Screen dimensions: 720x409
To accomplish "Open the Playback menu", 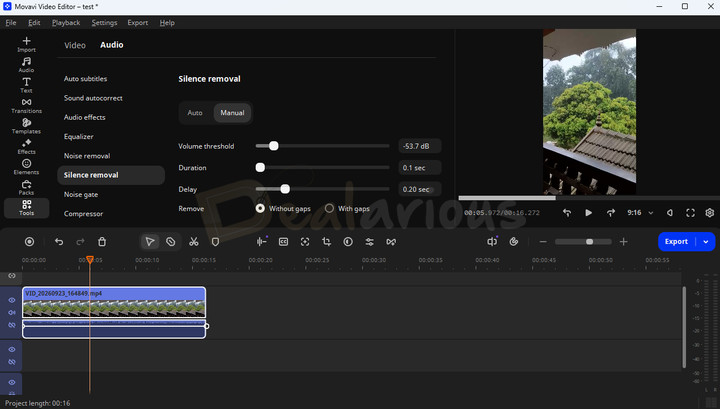I will [66, 22].
